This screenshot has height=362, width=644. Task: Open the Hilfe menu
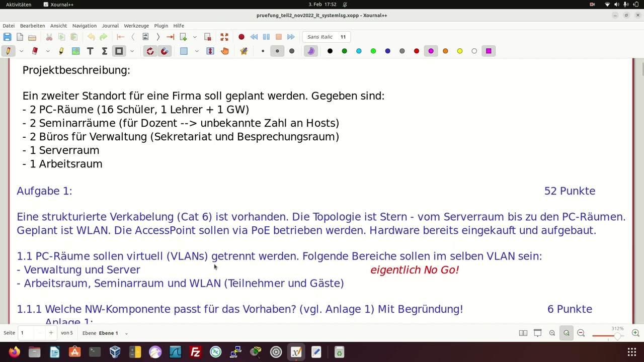[179, 26]
